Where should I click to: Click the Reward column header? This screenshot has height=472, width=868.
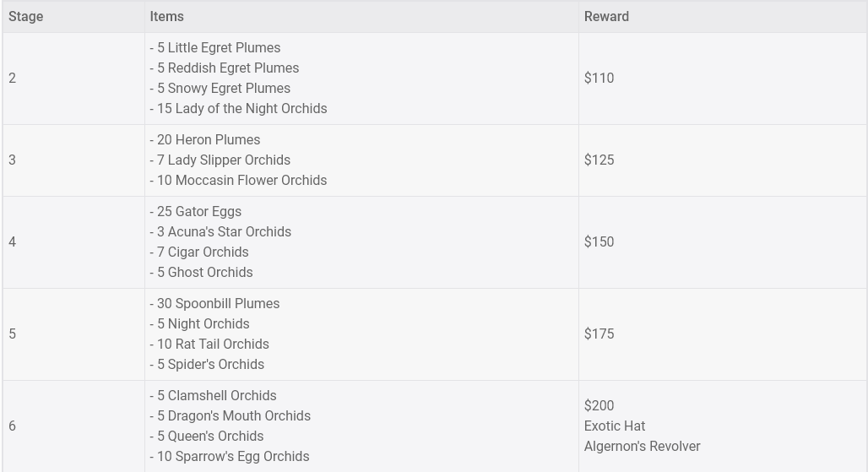coord(606,17)
